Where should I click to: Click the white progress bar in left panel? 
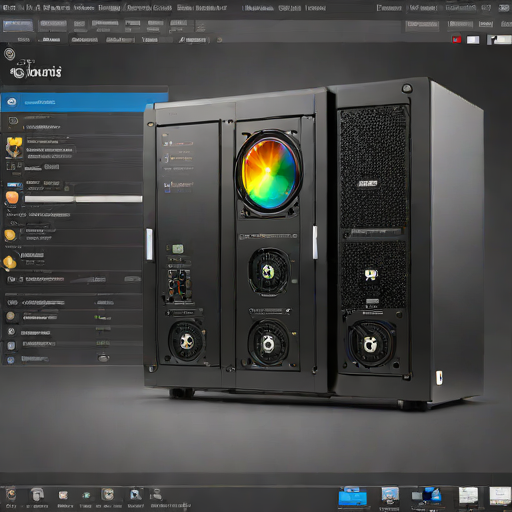(x=83, y=199)
